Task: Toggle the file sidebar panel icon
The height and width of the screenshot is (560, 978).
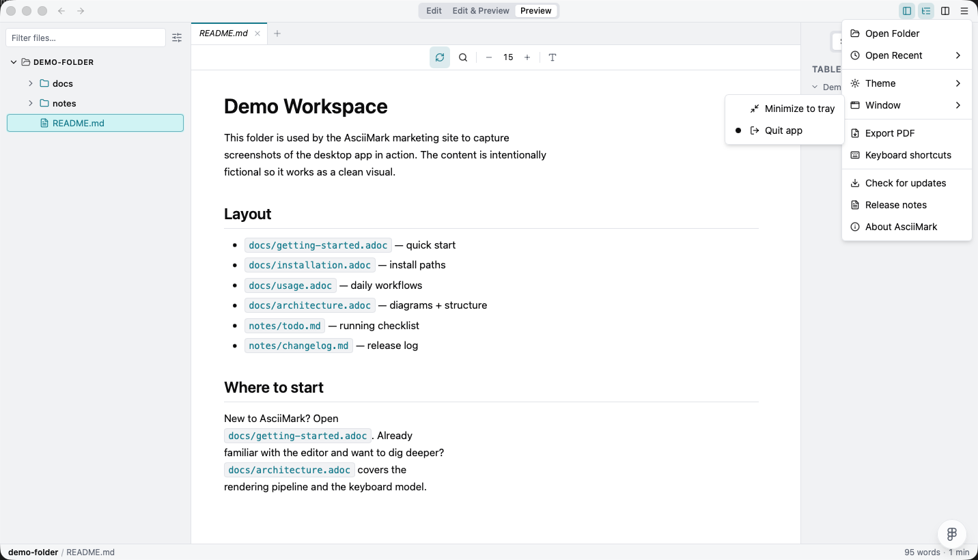Action: coord(907,11)
